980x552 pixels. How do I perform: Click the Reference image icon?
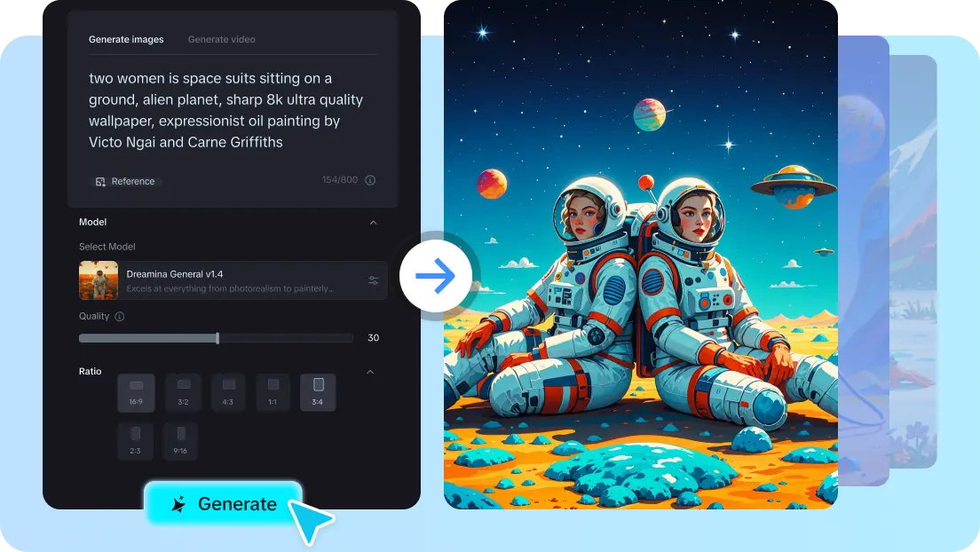click(100, 182)
